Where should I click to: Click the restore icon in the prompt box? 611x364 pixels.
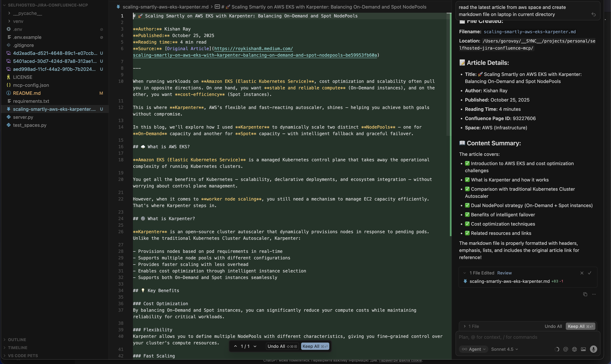click(x=594, y=15)
